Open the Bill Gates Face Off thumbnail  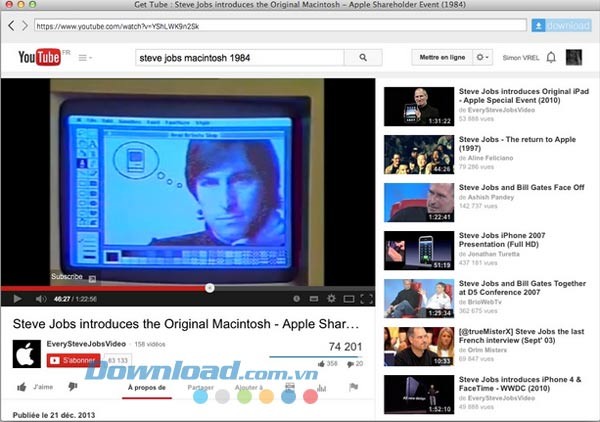pyautogui.click(x=419, y=202)
